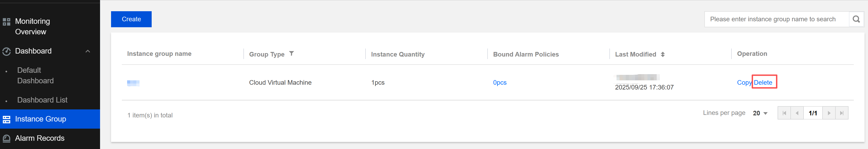Open Default Dashboard in sidebar
868x149 pixels.
click(x=35, y=75)
